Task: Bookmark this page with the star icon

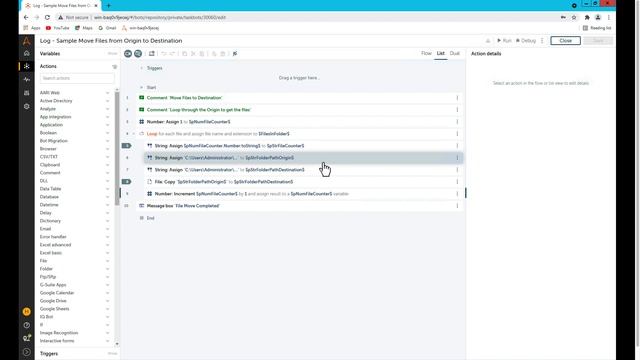Action: coord(574,18)
